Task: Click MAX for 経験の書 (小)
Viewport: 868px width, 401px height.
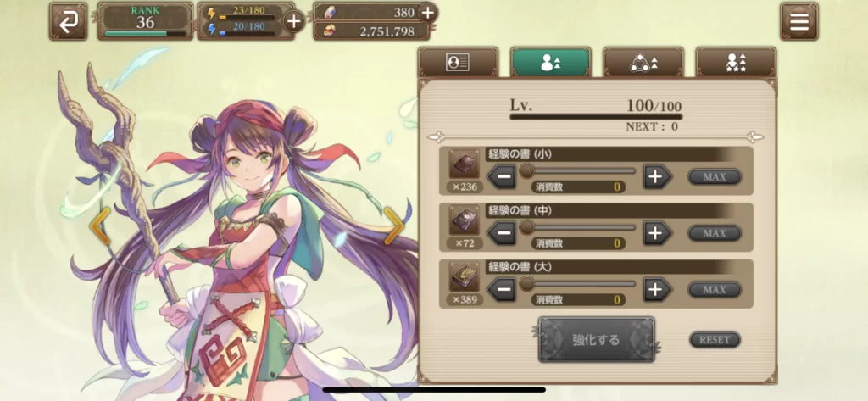Action: [x=714, y=177]
